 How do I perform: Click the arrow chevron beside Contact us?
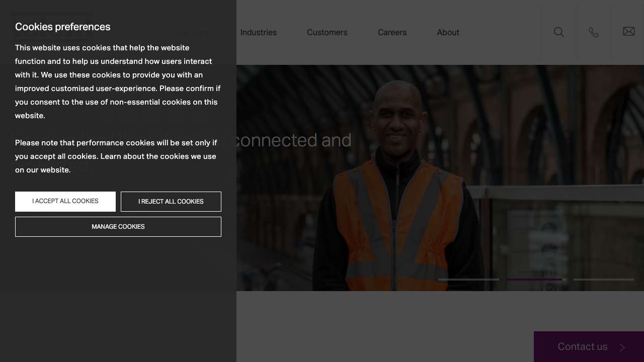click(x=622, y=347)
